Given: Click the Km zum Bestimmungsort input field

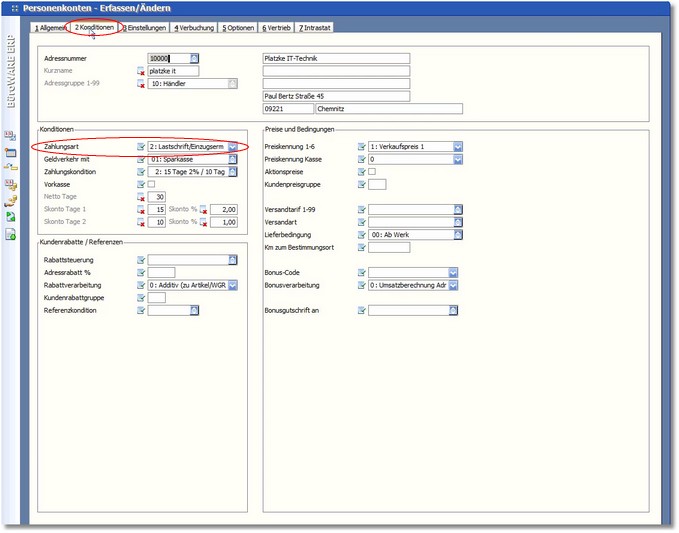Looking at the screenshot, I should tap(389, 247).
